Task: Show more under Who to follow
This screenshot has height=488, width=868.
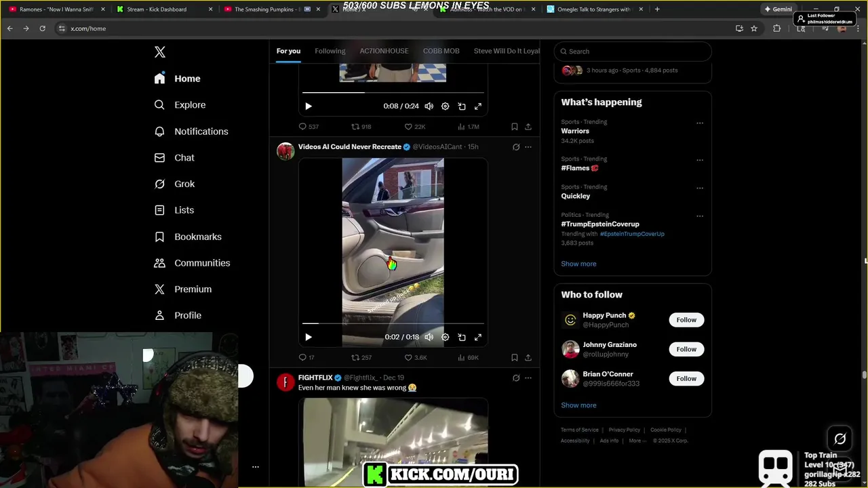Action: pyautogui.click(x=578, y=405)
